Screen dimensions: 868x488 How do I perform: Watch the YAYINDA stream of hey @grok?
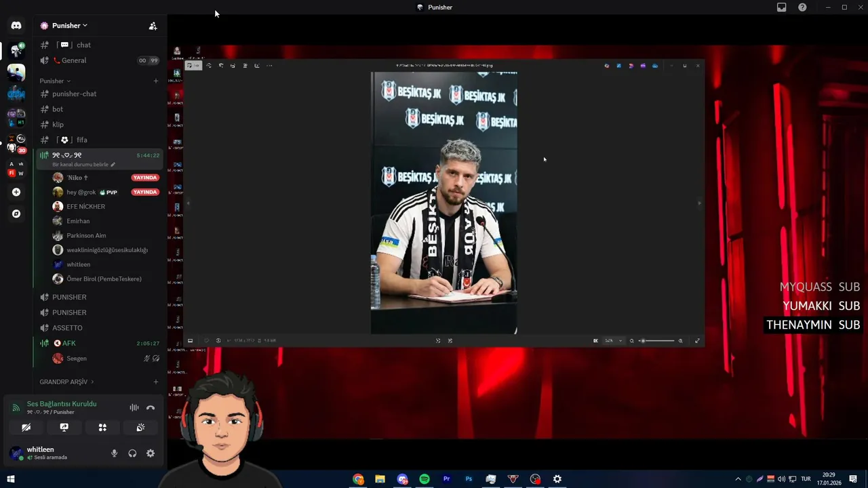[x=145, y=192]
